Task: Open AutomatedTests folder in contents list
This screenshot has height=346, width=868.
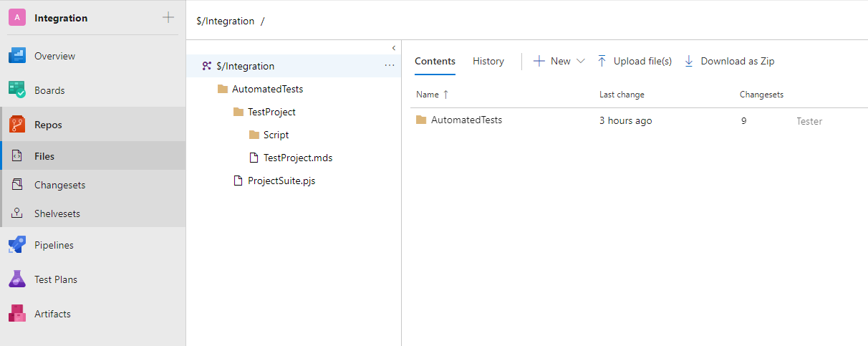Action: 466,120
